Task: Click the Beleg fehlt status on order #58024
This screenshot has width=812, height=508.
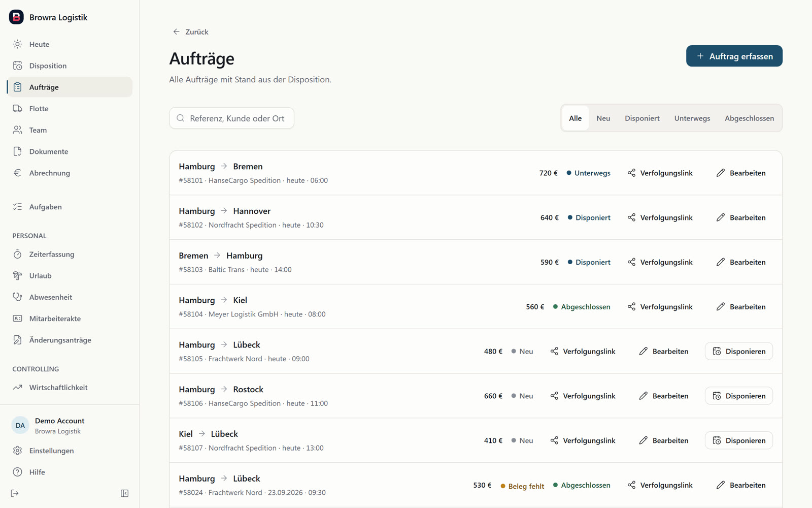Action: (x=522, y=486)
